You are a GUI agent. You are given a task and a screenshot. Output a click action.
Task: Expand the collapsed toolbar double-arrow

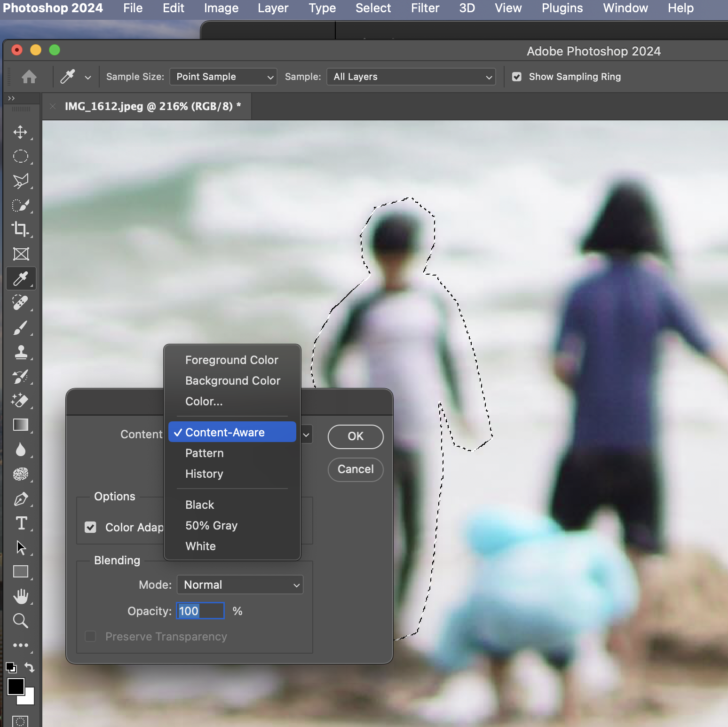click(11, 98)
